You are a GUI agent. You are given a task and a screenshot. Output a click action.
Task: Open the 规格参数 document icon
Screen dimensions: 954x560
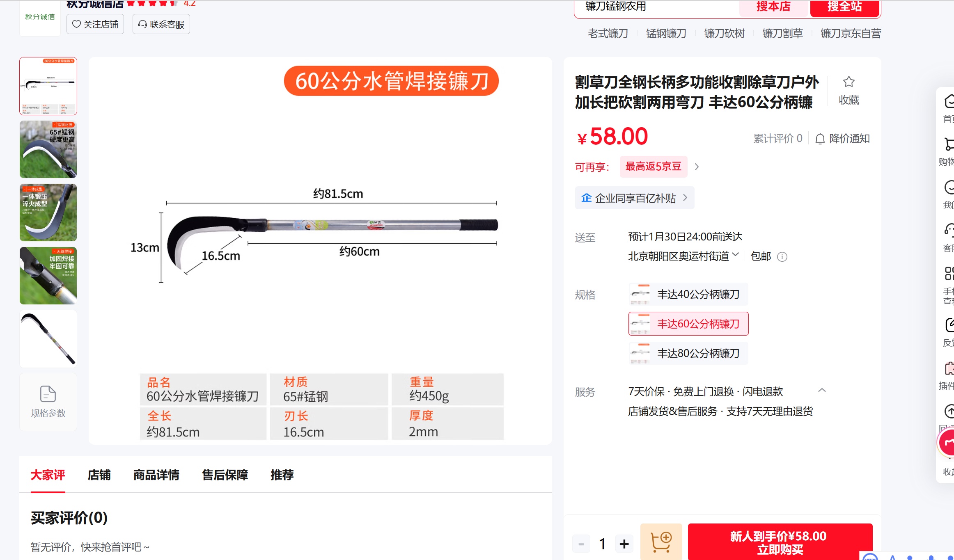[x=48, y=394]
